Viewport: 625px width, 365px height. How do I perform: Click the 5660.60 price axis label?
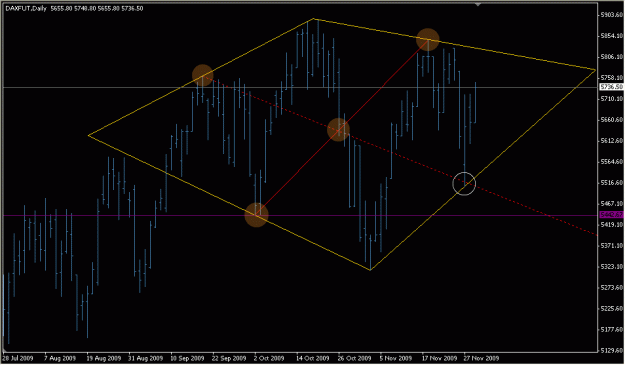coord(612,120)
